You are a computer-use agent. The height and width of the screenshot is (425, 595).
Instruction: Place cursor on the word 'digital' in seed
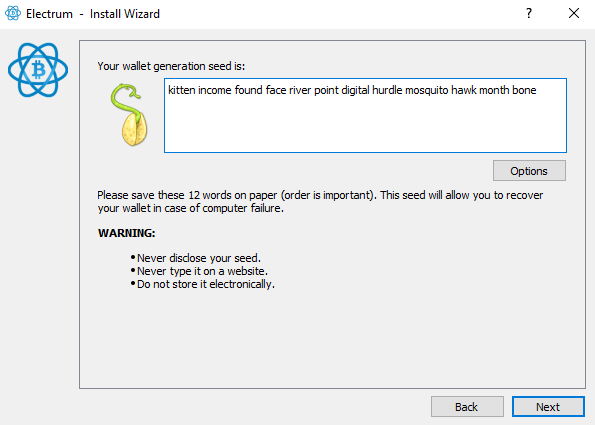[x=355, y=90]
